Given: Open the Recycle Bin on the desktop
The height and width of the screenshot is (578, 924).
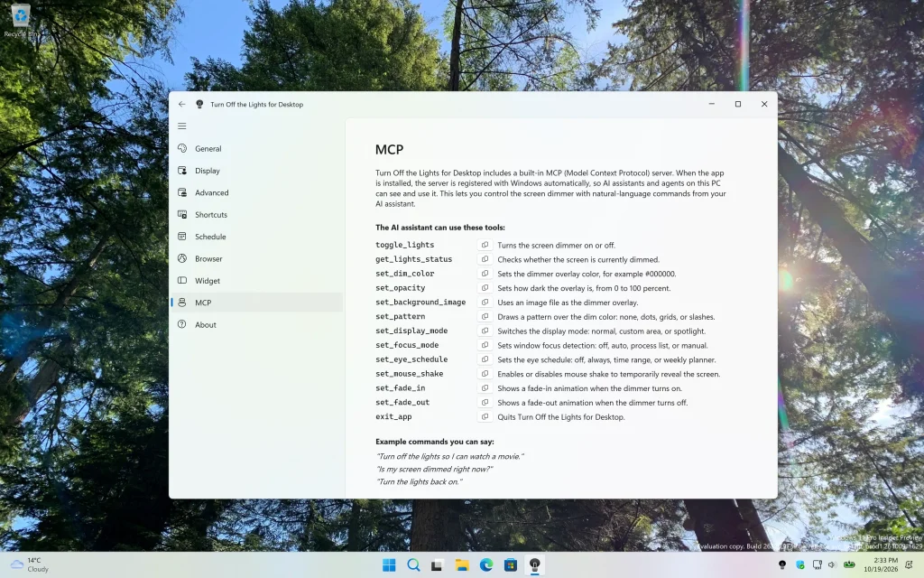Looking at the screenshot, I should point(21,20).
